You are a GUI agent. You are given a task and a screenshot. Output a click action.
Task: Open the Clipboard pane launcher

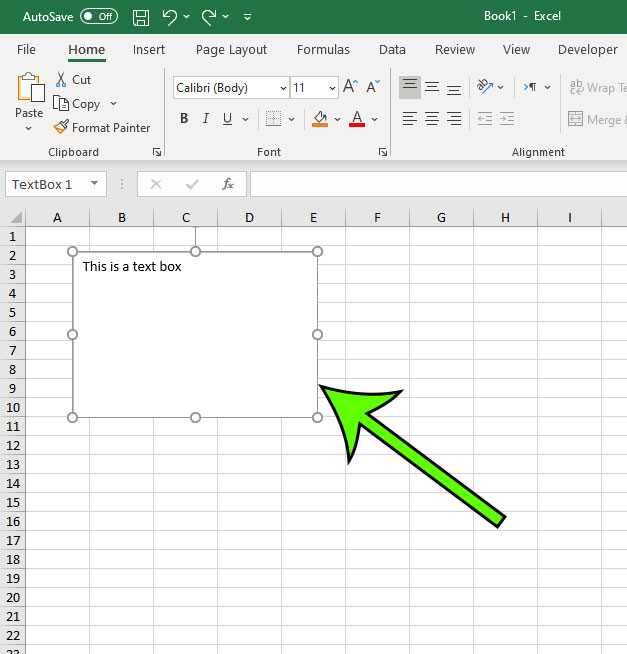pyautogui.click(x=157, y=152)
